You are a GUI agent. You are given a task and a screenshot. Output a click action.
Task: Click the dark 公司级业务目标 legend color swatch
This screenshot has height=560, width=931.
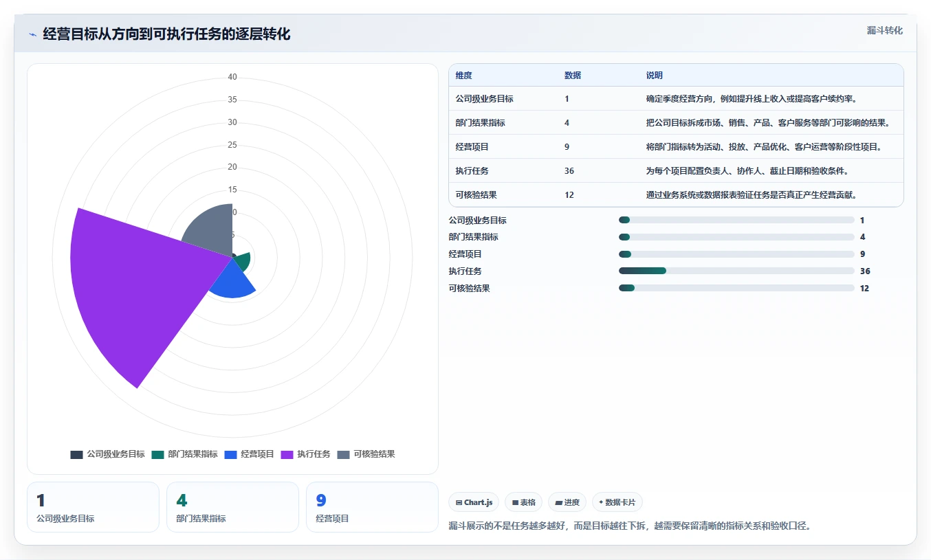coord(76,455)
